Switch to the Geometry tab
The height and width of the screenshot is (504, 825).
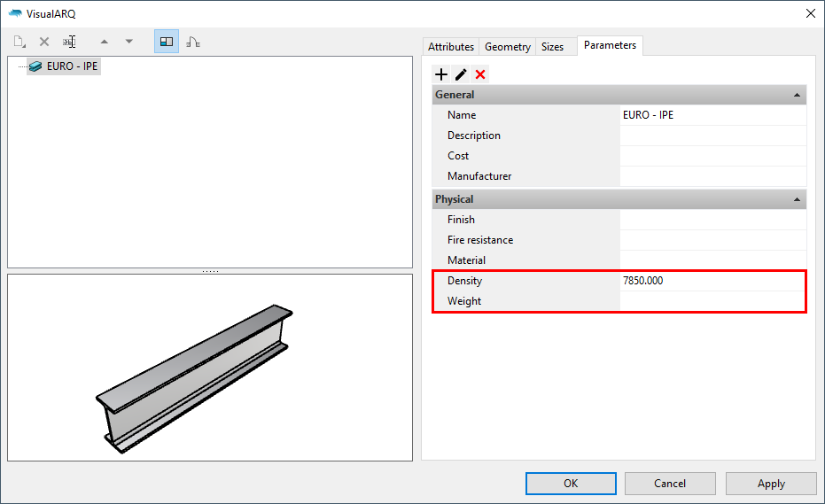pos(507,47)
